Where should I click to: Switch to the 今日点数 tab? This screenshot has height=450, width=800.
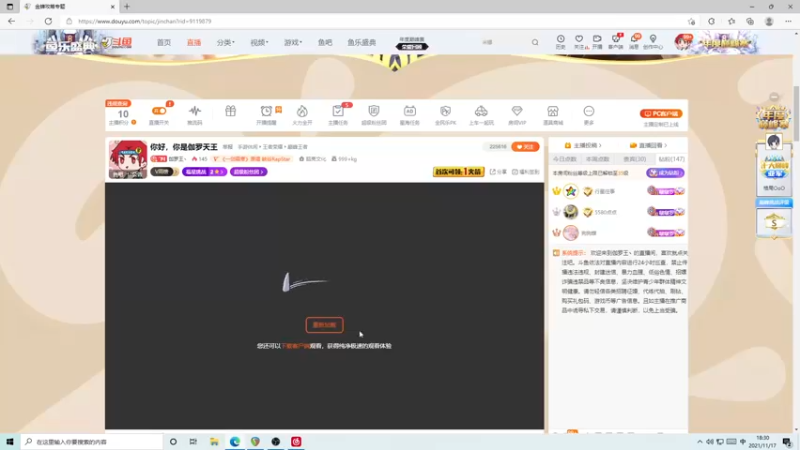[x=565, y=159]
